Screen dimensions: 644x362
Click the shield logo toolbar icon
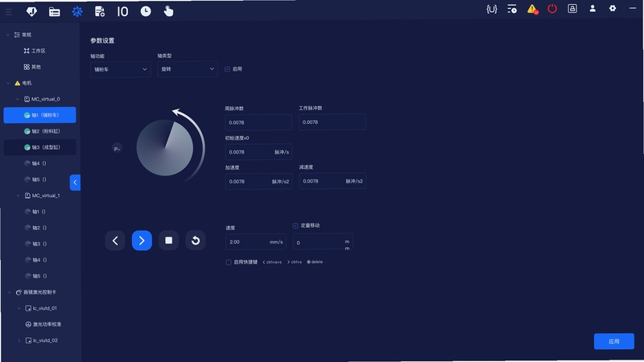point(31,11)
